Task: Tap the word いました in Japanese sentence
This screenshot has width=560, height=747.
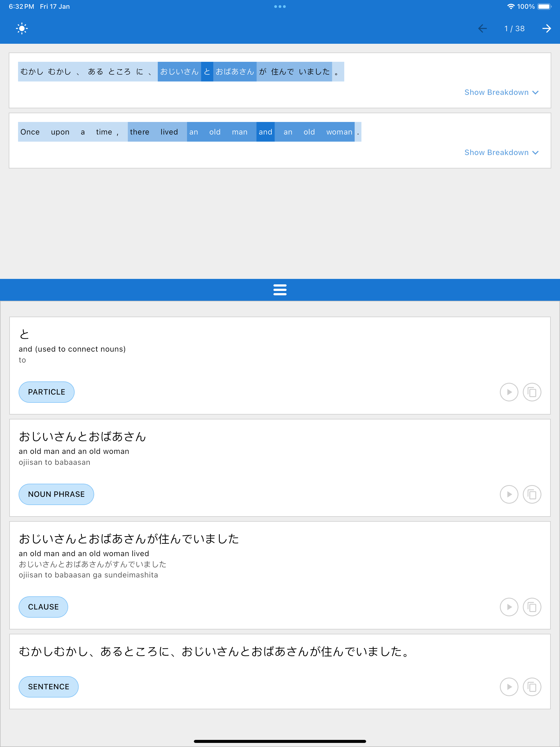Action: pyautogui.click(x=314, y=72)
